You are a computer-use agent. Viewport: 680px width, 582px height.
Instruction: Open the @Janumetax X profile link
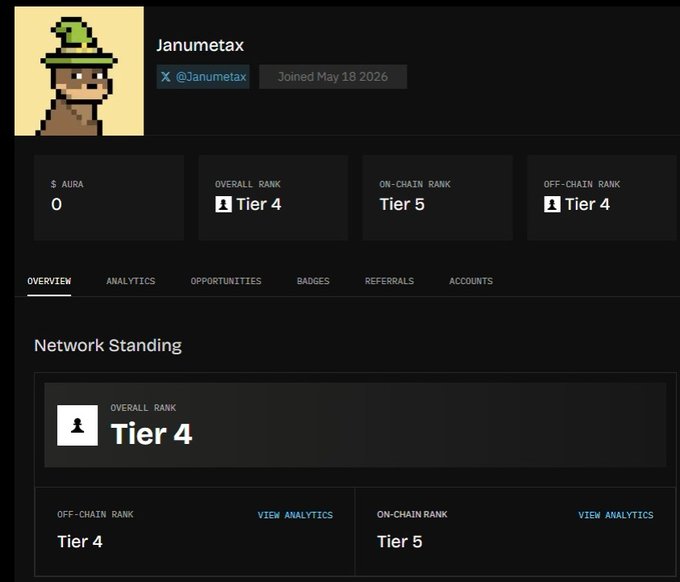point(203,77)
